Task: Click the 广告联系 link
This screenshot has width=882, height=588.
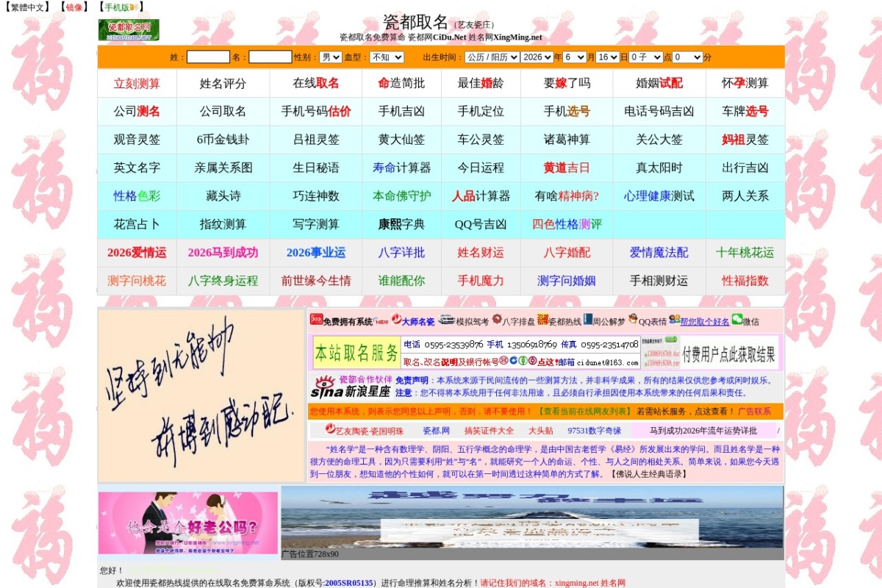Action: pos(754,412)
